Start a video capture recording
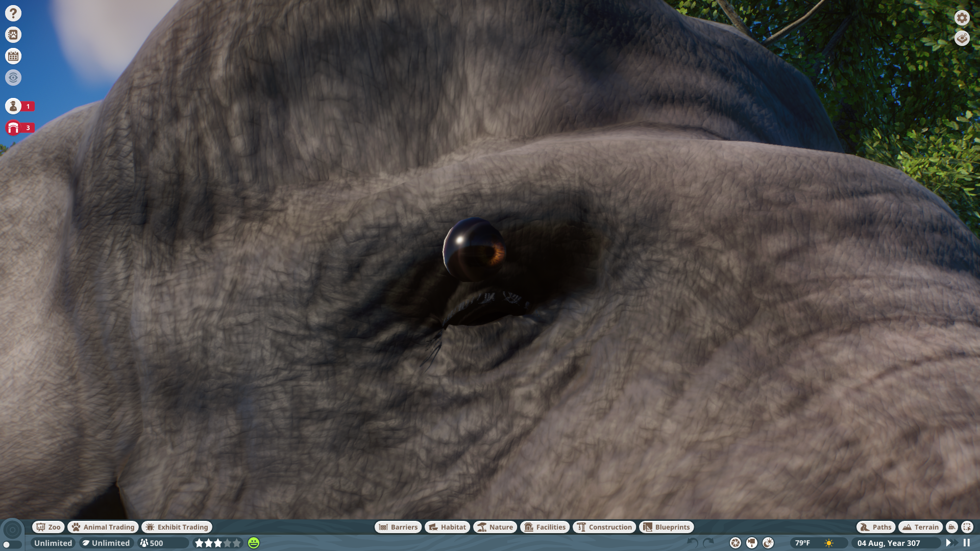 point(751,543)
